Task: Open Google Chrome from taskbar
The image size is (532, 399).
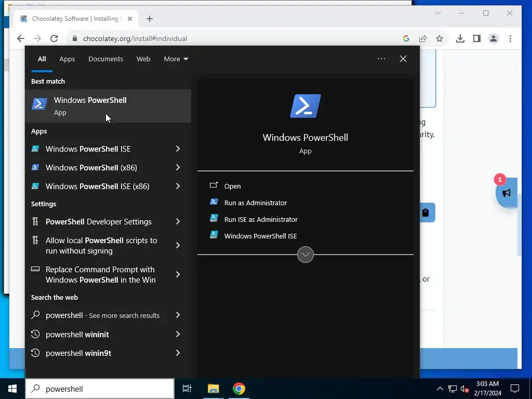Action: click(239, 389)
